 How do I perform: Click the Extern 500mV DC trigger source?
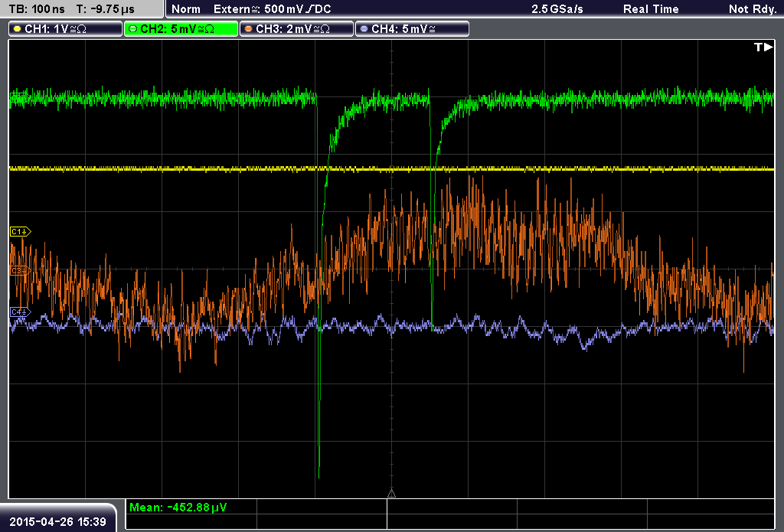coord(272,9)
